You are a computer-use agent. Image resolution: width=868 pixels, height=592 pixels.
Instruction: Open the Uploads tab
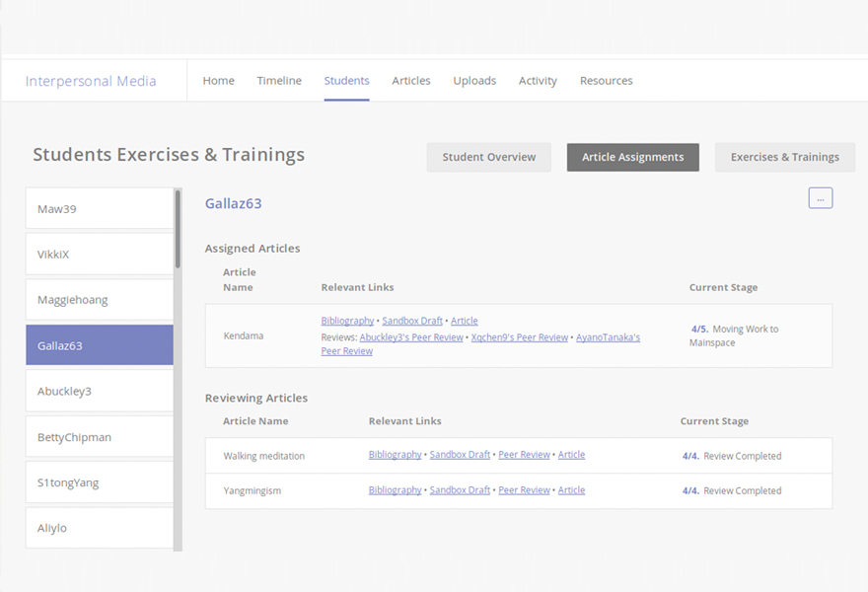[474, 81]
